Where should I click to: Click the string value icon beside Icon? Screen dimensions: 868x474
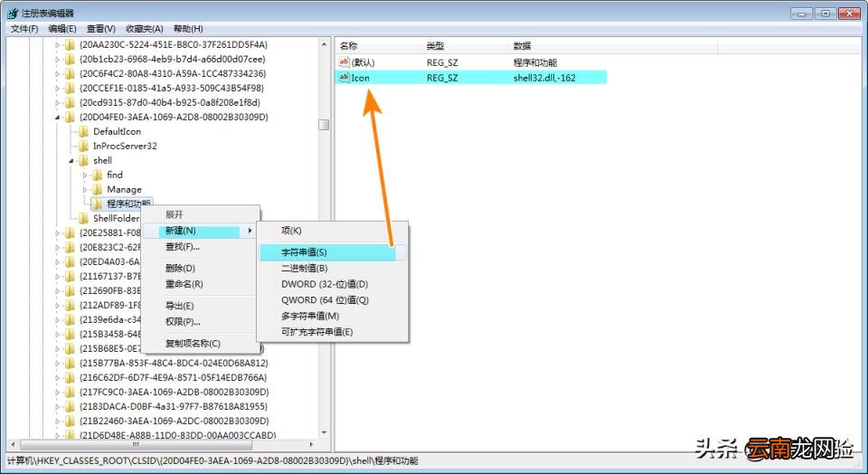pyautogui.click(x=344, y=78)
